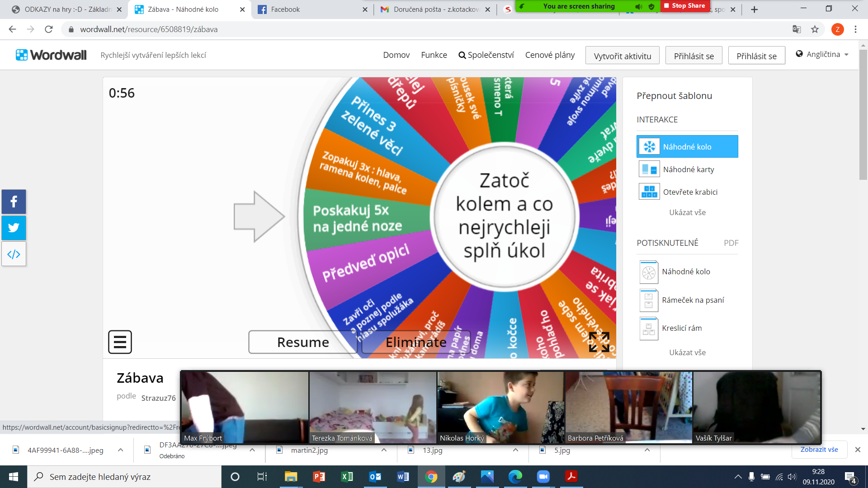This screenshot has height=488, width=868.
Task: Select the Náhodné kolo template icon under Interakce
Action: [x=649, y=146]
